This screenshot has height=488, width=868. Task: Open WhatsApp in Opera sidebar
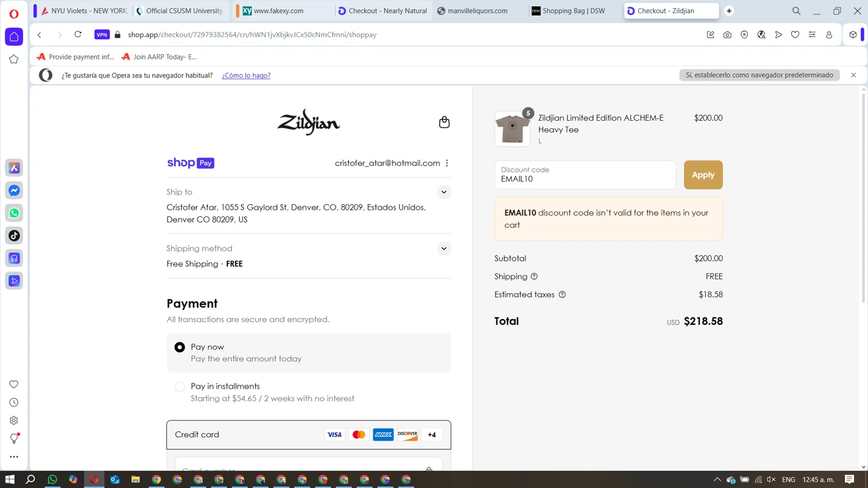click(x=14, y=213)
